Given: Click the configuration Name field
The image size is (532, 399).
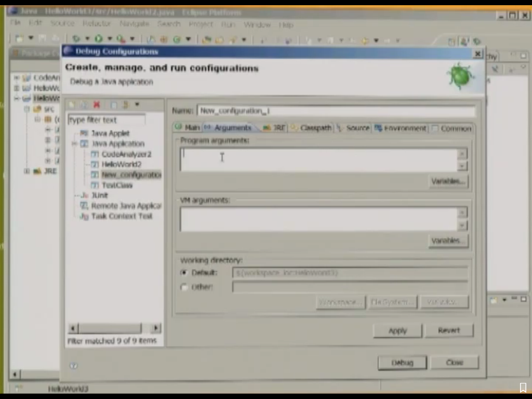Looking at the screenshot, I should (336, 111).
